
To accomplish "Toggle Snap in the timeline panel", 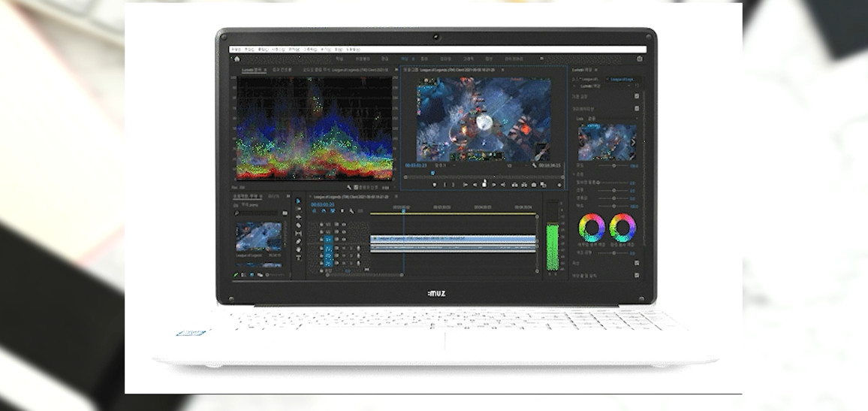I will [x=324, y=211].
